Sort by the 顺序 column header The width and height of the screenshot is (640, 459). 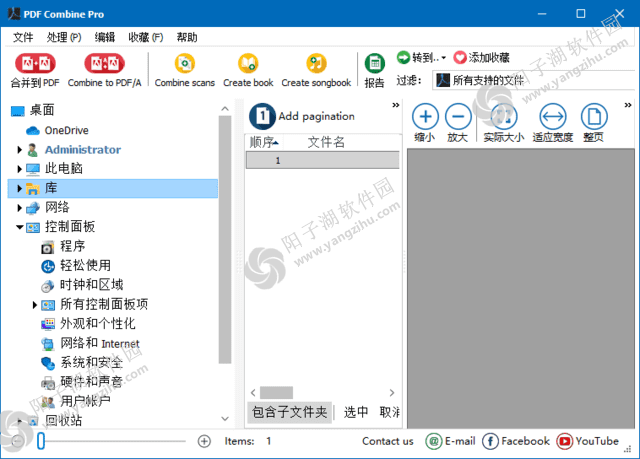click(x=264, y=142)
